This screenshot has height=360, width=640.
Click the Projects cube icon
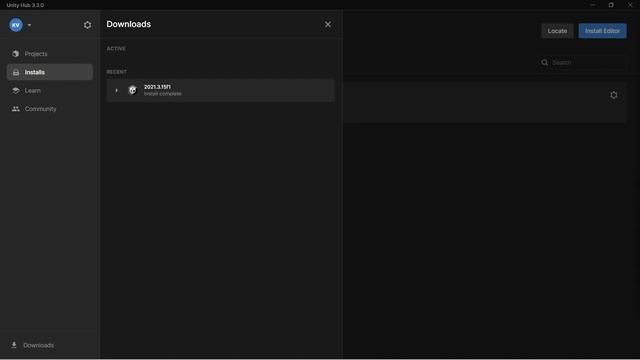coord(16,54)
